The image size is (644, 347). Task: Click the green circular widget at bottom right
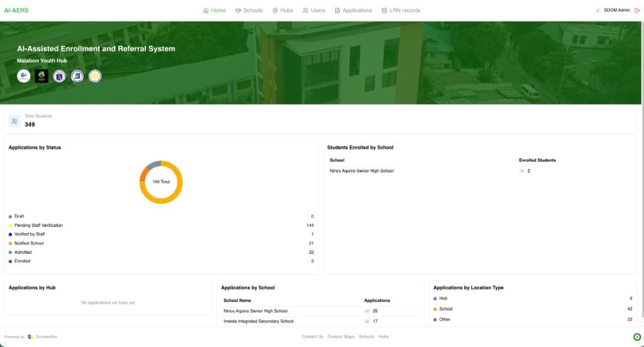pyautogui.click(x=637, y=337)
